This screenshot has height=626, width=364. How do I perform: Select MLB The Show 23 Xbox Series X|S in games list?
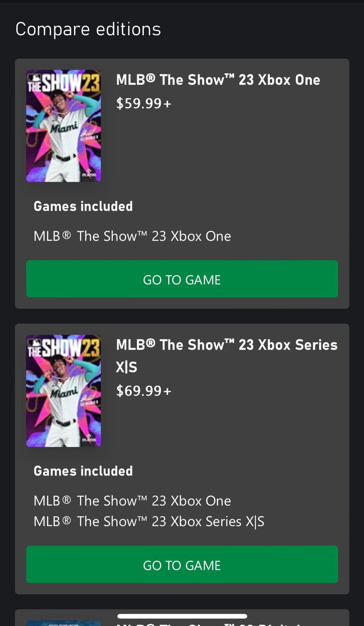149,521
